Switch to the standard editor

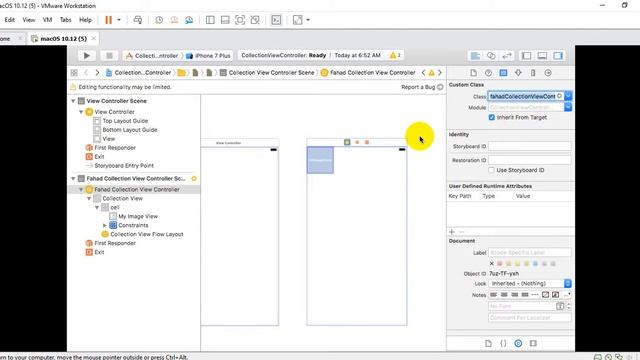(475, 56)
